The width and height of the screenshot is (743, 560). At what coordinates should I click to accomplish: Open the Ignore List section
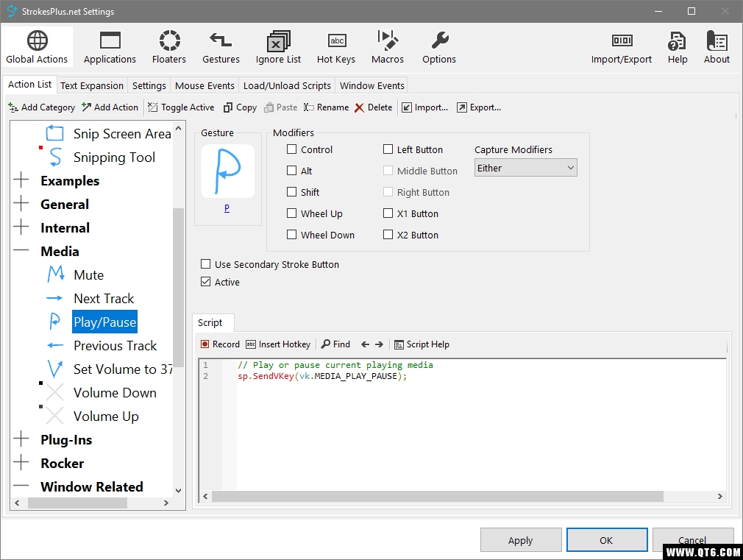click(x=279, y=47)
